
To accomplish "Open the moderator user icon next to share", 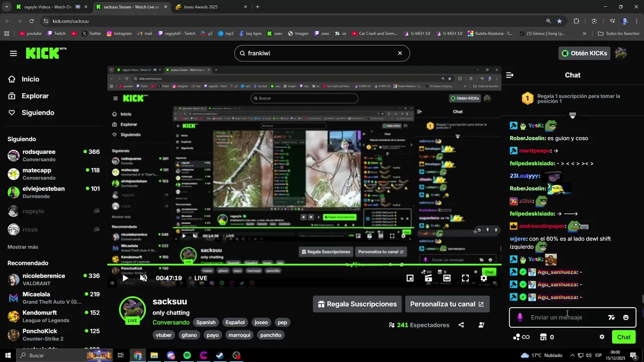I will [x=481, y=325].
